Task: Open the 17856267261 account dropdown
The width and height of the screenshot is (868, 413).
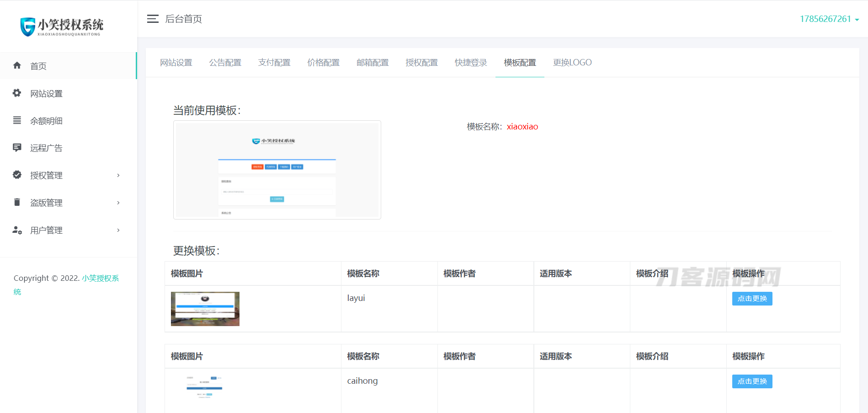Action: 829,19
